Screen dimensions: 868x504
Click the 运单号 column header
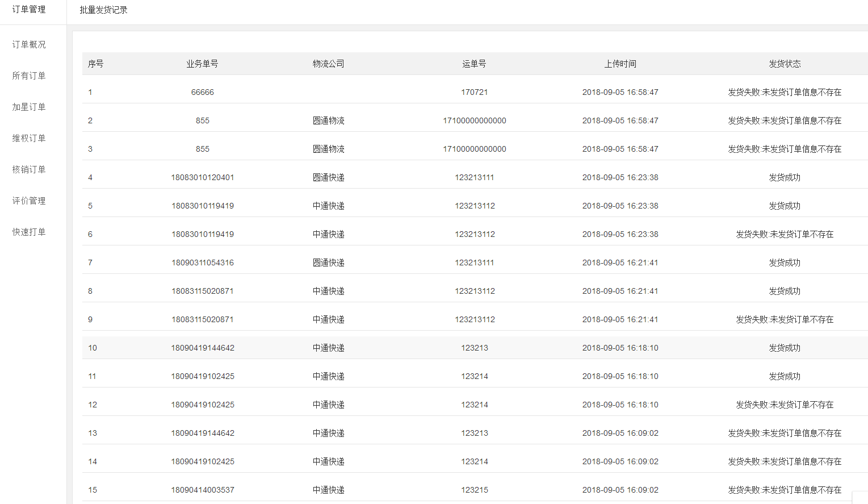click(474, 64)
